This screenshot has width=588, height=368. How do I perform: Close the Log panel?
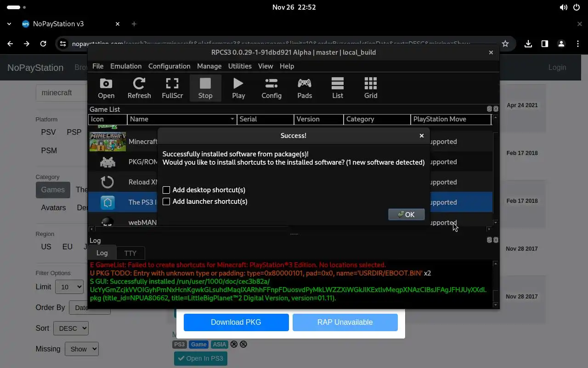[x=496, y=240]
